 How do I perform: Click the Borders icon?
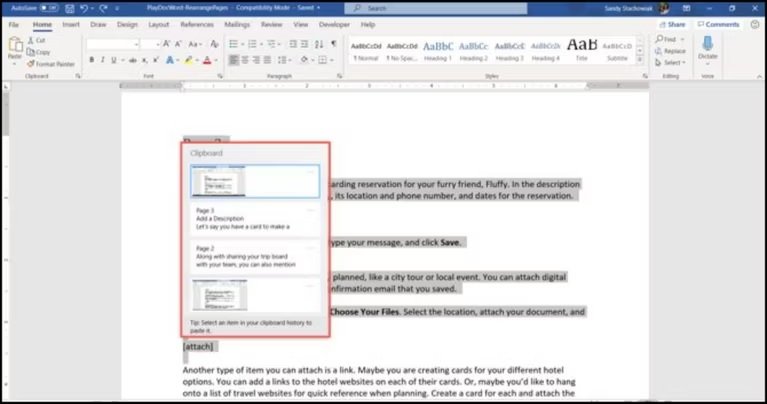[322, 60]
